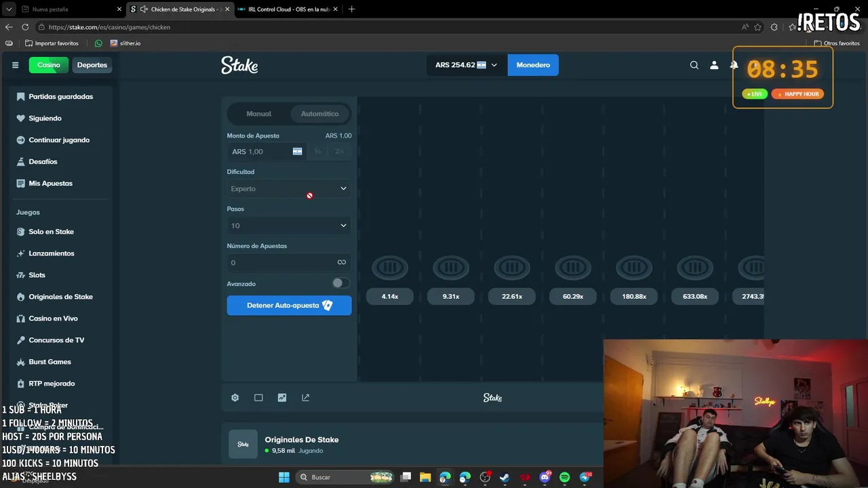Open OBS Studio from the taskbar

pos(485,477)
